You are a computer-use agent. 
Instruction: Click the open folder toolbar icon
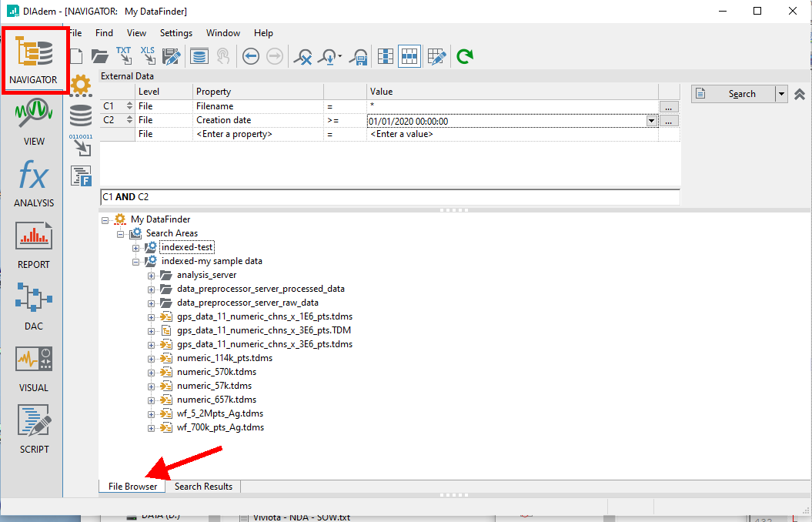[100, 56]
